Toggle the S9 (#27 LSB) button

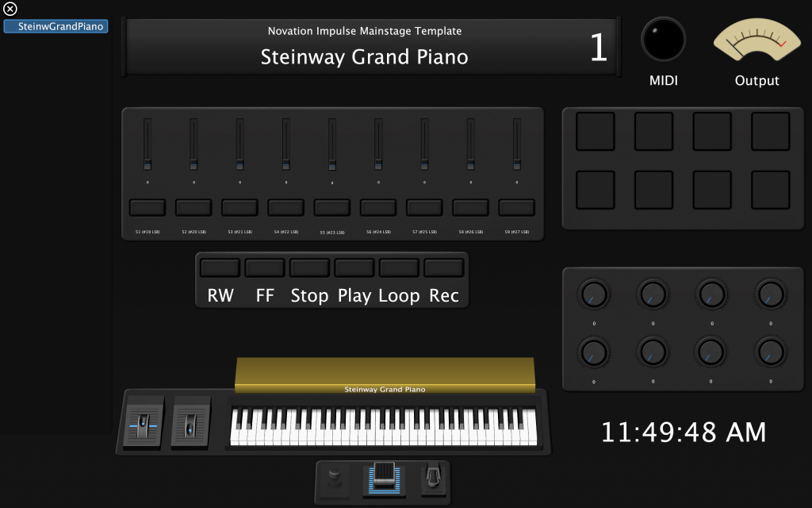coord(516,207)
